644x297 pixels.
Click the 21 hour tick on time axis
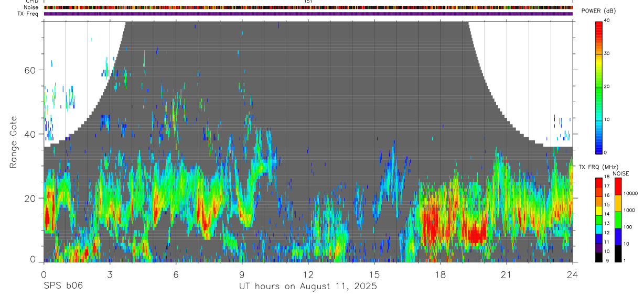507,275
